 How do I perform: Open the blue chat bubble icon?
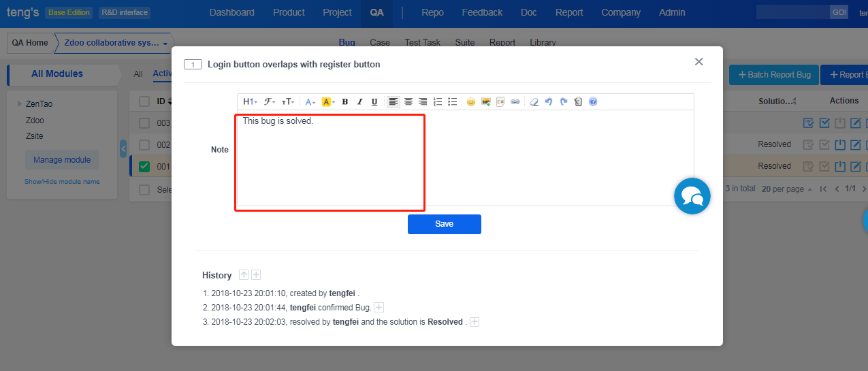pos(692,196)
